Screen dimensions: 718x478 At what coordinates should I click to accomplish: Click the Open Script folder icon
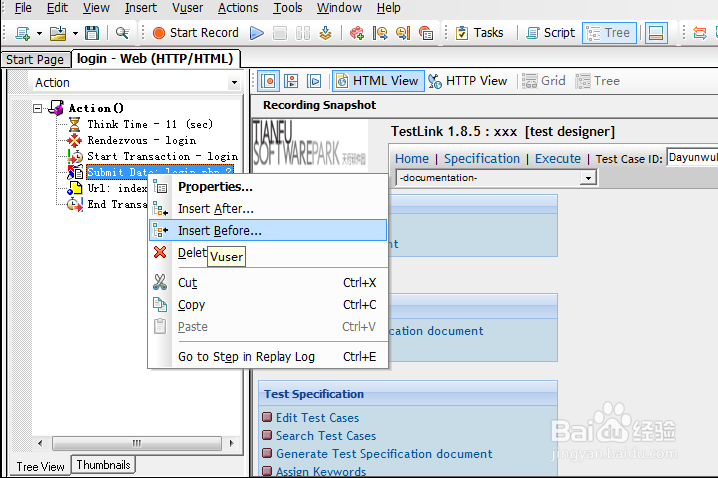(58, 33)
